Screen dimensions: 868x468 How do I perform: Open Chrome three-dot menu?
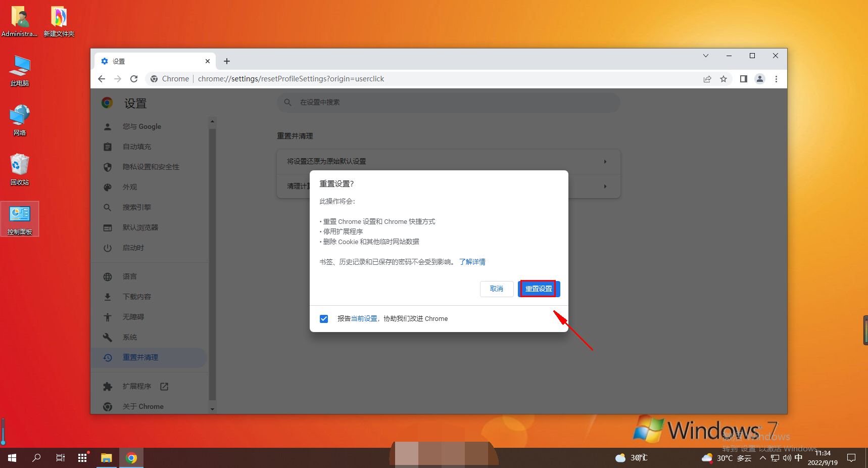776,79
